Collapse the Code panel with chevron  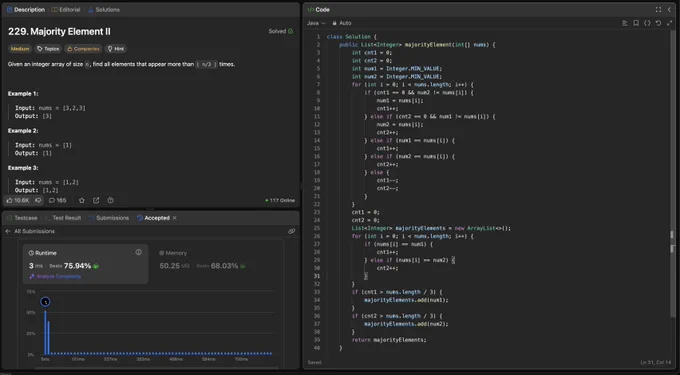point(669,10)
